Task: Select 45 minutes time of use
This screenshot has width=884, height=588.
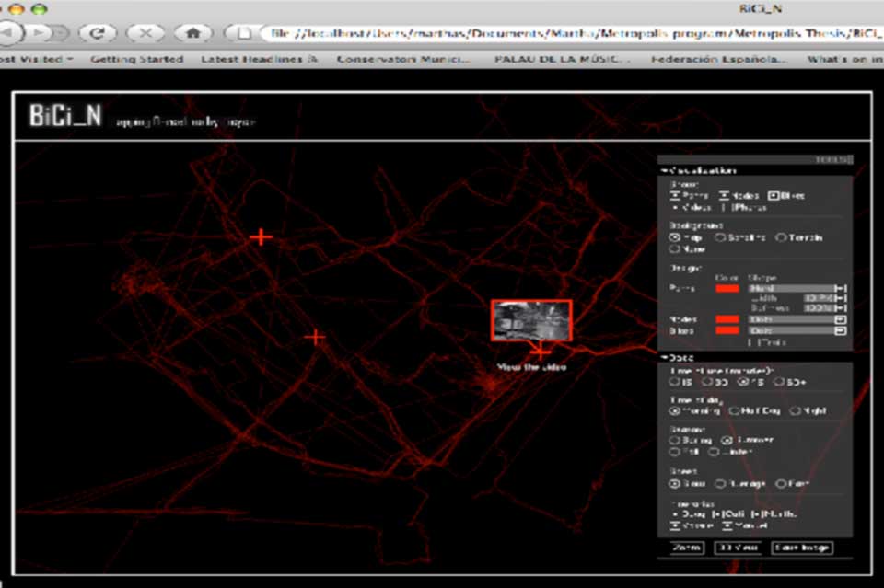Action: tap(743, 382)
